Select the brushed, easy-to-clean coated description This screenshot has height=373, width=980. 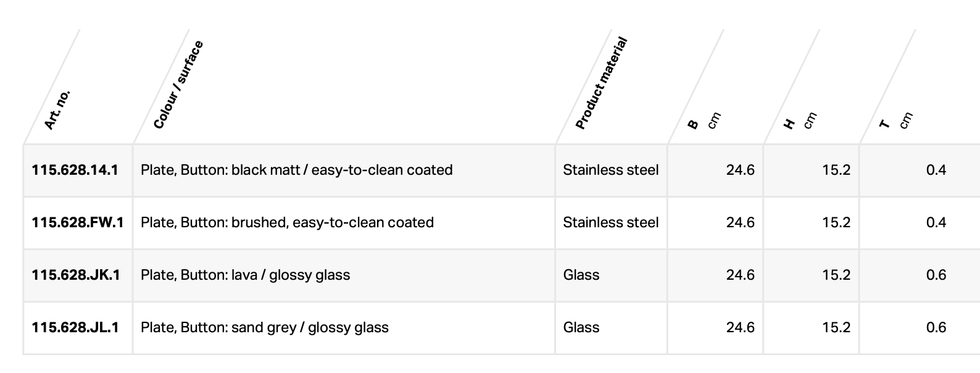(287, 222)
